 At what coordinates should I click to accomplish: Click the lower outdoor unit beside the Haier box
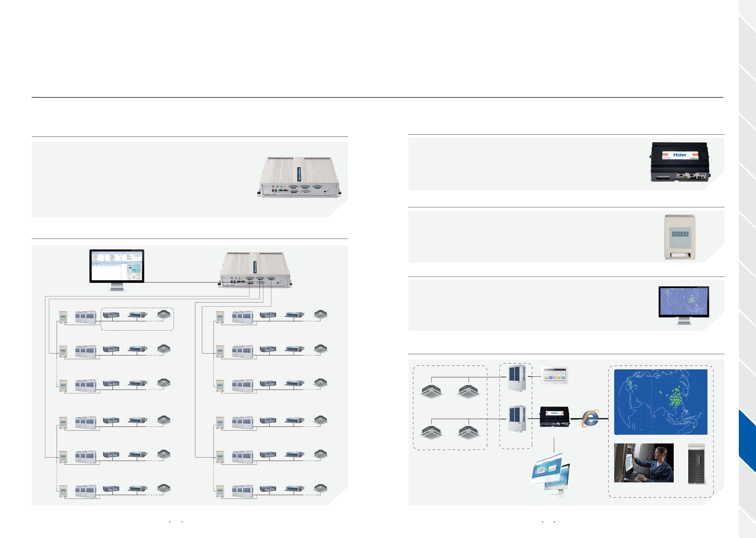517,419
